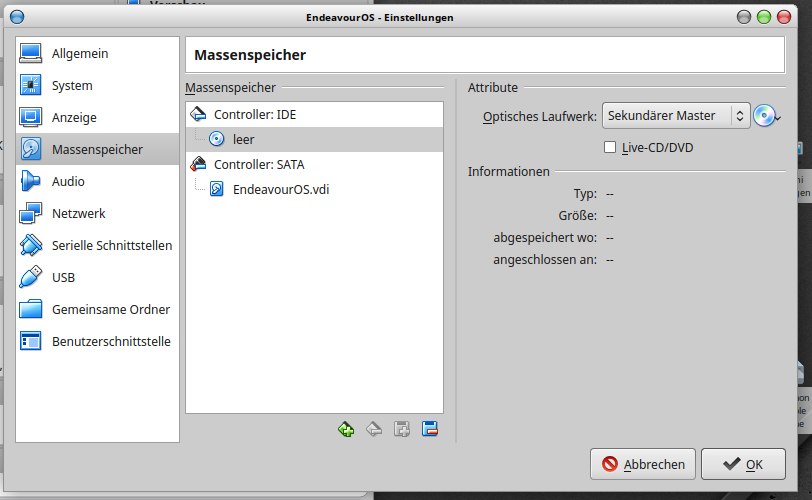This screenshot has height=500, width=812.
Task: Click the Gemeinsame Ordner folder icon
Action: (31, 309)
